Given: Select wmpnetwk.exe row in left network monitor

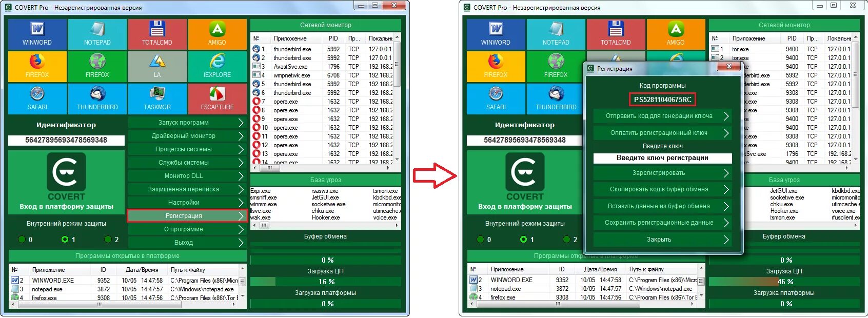Looking at the screenshot, I should tap(322, 75).
